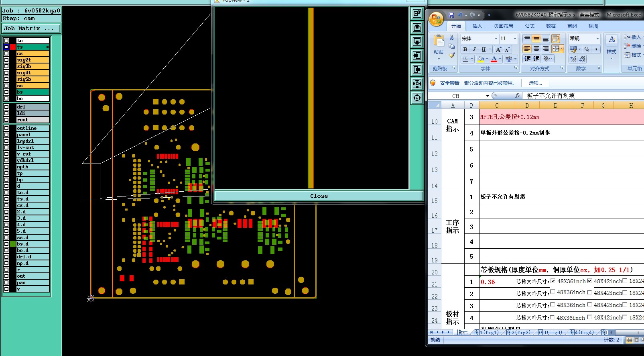Increase decimal places in Excel

pyautogui.click(x=573, y=59)
